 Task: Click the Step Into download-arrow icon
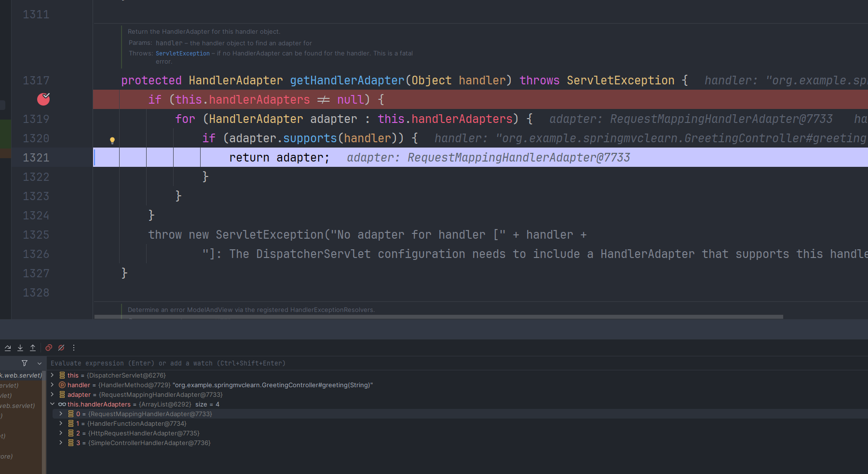coord(20,348)
